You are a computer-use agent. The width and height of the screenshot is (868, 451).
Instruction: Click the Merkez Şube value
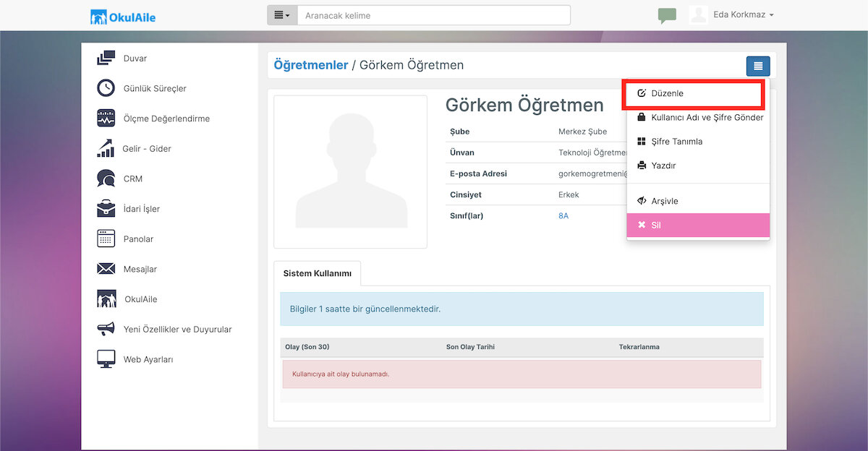point(583,132)
